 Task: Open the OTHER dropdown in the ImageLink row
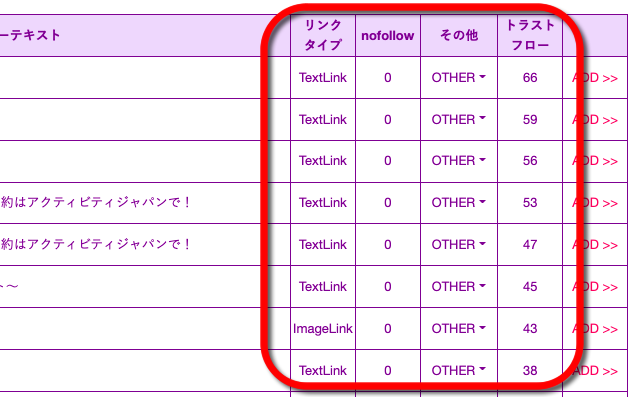click(459, 329)
